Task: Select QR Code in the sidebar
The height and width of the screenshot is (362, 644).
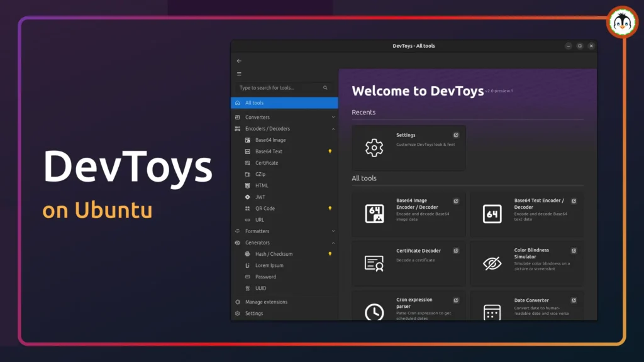Action: [265, 209]
